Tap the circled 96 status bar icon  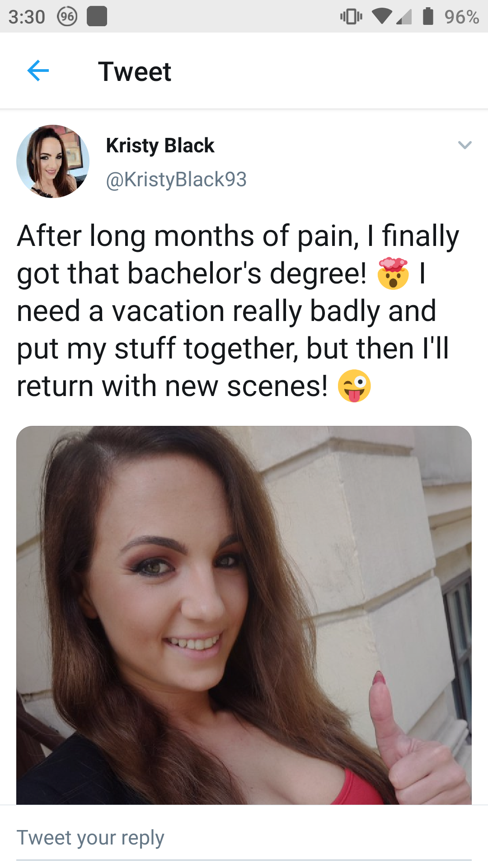[67, 17]
